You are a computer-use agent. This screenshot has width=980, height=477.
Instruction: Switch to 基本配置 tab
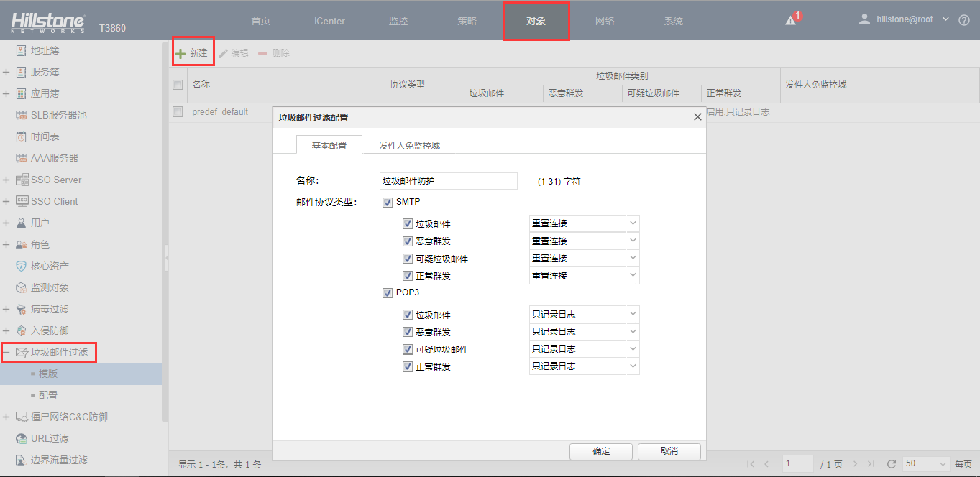[329, 145]
